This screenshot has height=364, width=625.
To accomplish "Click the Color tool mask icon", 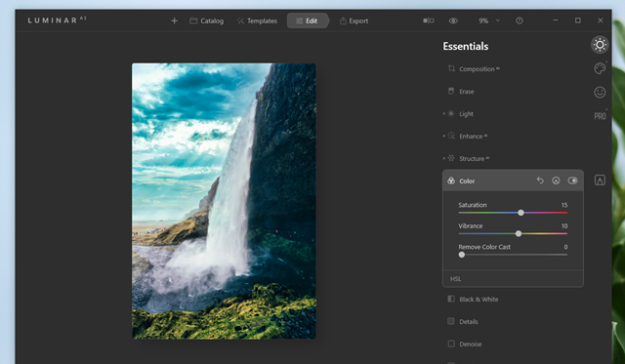I will [x=556, y=181].
